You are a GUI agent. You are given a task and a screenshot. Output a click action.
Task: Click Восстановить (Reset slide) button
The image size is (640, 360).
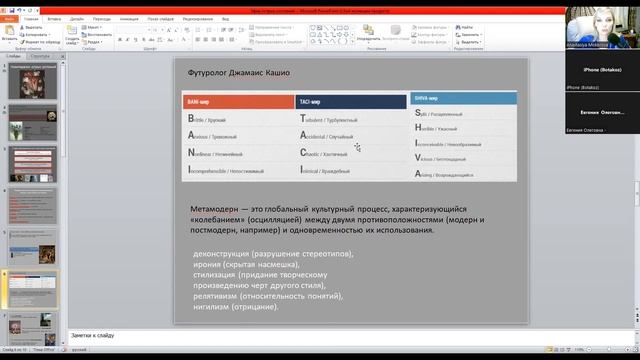[x=96, y=35]
